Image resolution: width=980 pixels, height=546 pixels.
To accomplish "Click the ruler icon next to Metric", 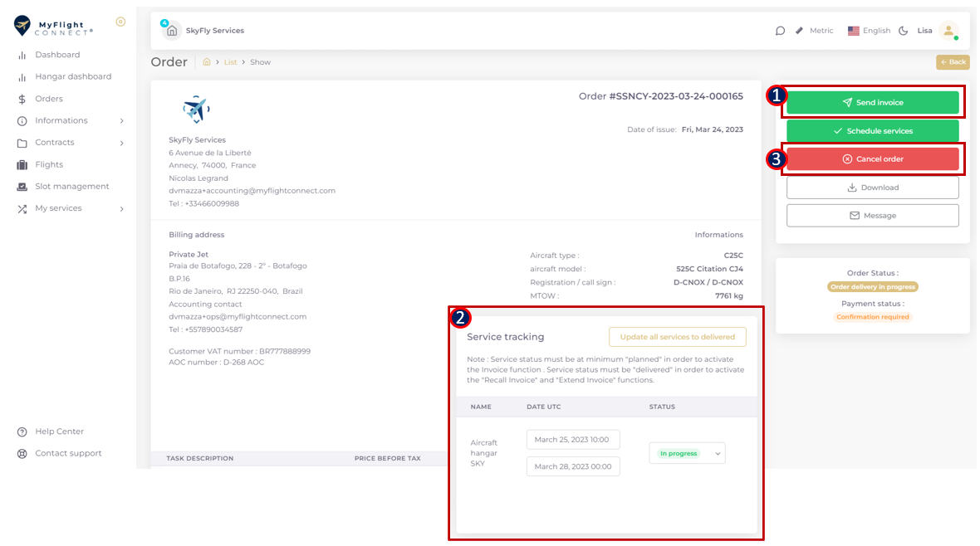I will pyautogui.click(x=799, y=31).
